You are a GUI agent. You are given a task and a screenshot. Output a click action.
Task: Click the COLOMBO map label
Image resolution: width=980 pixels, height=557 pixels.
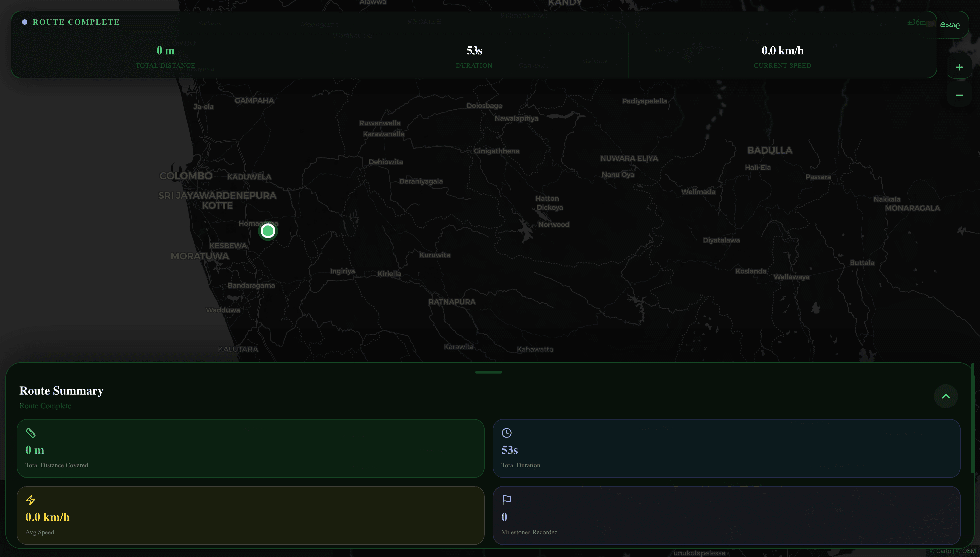click(186, 176)
